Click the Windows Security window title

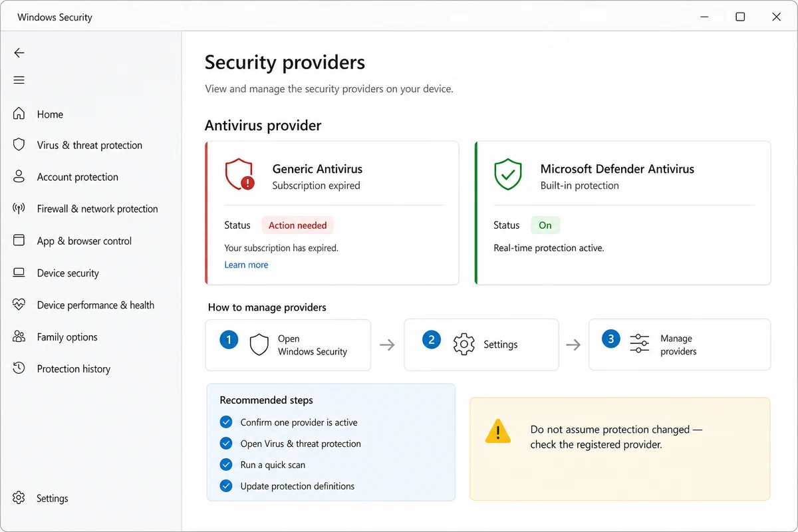pos(55,17)
